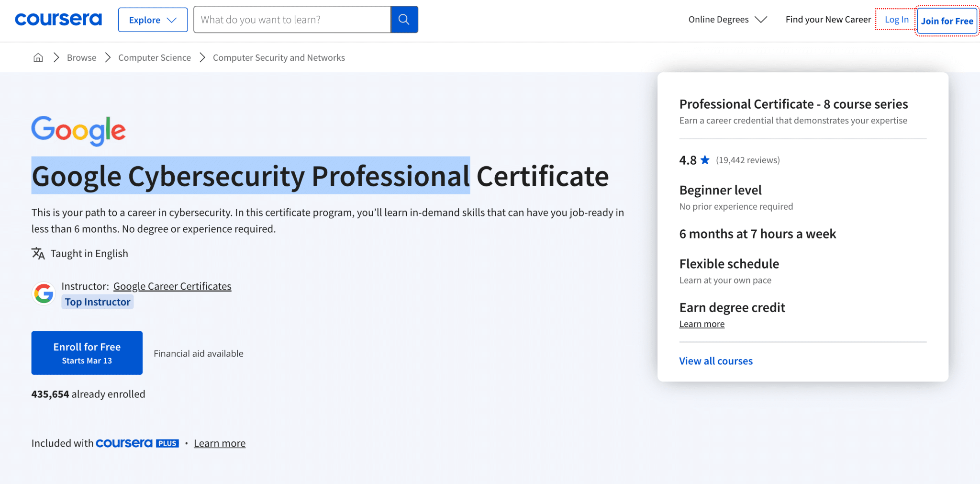Select Computer Security and Networks breadcrumb
The height and width of the screenshot is (484, 980).
click(x=279, y=57)
